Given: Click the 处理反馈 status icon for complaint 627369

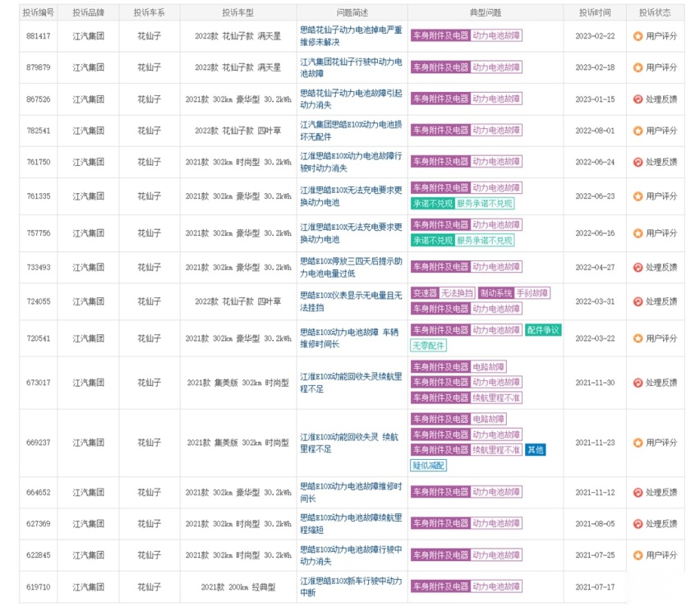Looking at the screenshot, I should tap(638, 524).
